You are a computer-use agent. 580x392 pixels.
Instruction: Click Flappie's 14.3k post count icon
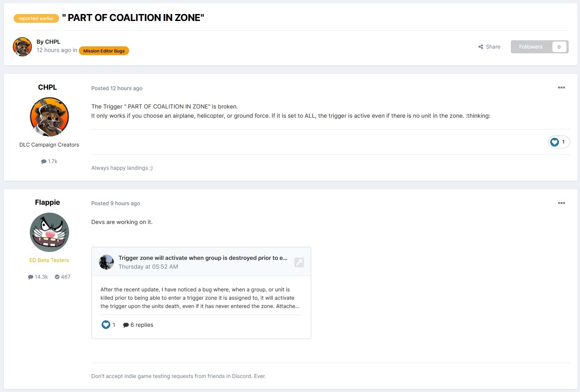pyautogui.click(x=31, y=277)
